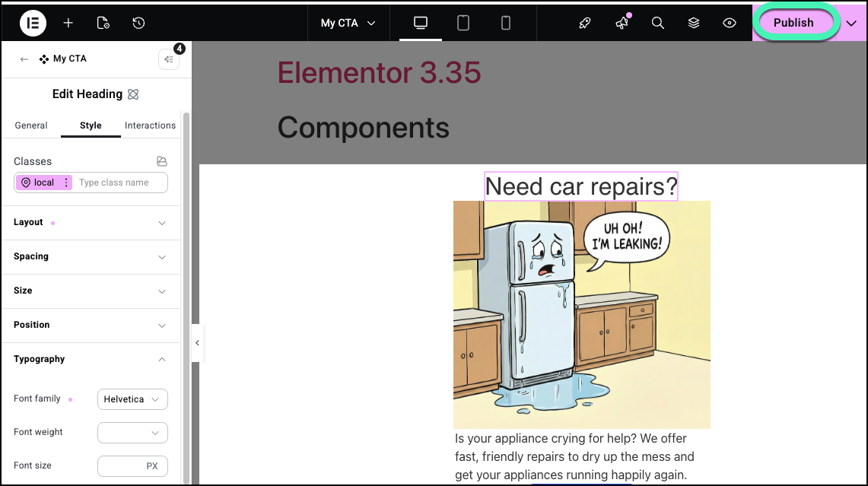Open component properties icon with badge 4

click(x=169, y=59)
